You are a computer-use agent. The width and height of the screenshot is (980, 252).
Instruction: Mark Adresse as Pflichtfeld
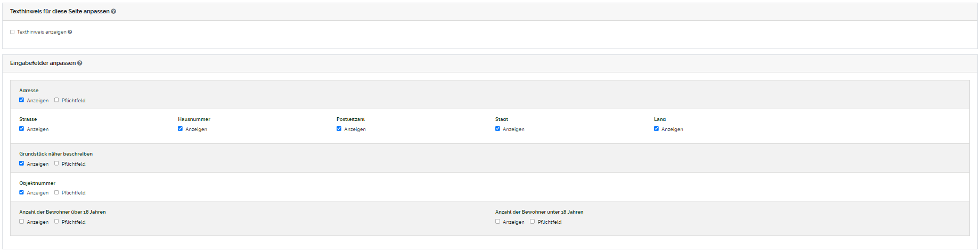56,100
